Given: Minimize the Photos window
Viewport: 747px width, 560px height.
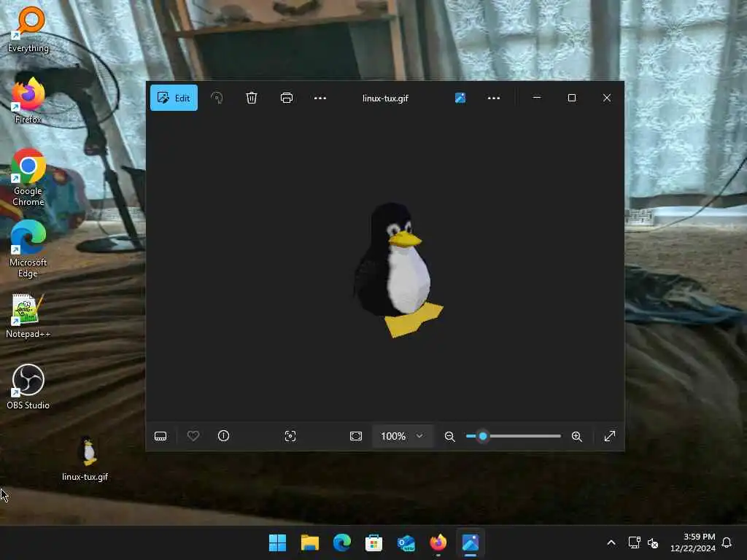Looking at the screenshot, I should coord(537,98).
